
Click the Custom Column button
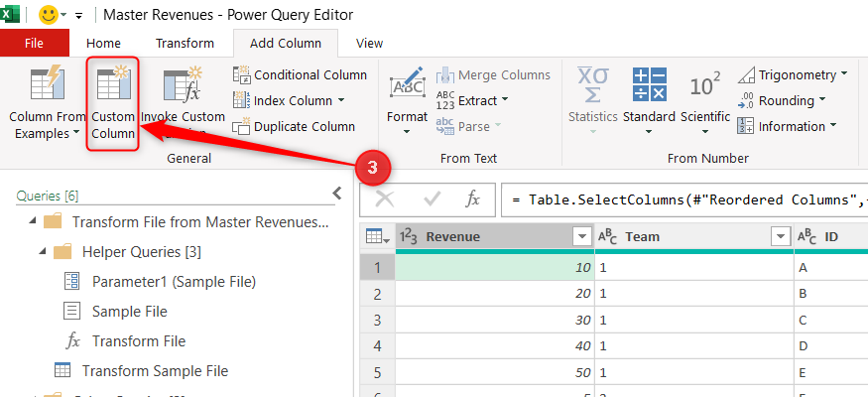113,103
